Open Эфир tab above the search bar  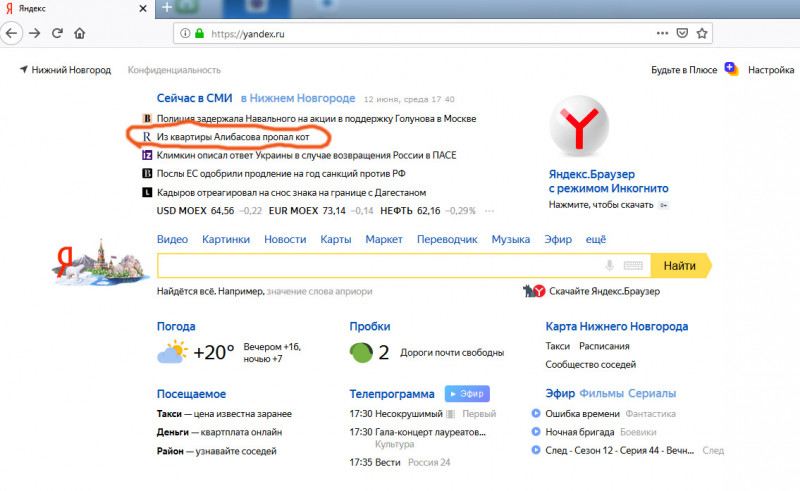click(558, 239)
